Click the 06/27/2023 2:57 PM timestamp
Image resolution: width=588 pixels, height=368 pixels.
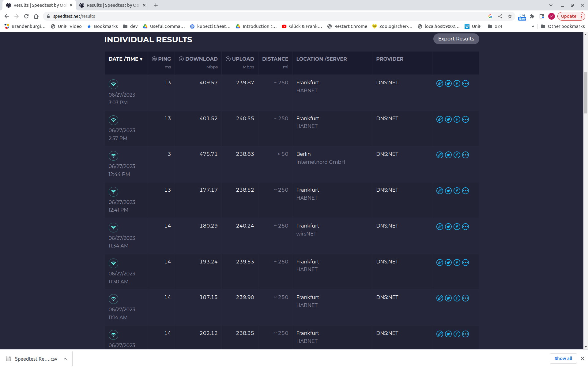click(122, 134)
